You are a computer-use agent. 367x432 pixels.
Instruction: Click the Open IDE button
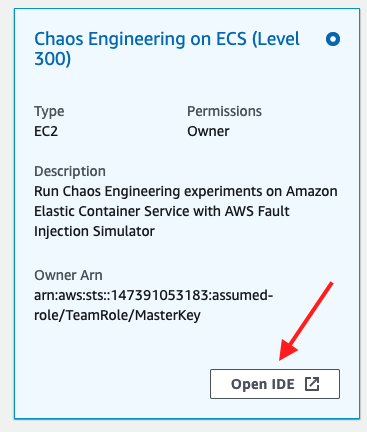click(275, 384)
